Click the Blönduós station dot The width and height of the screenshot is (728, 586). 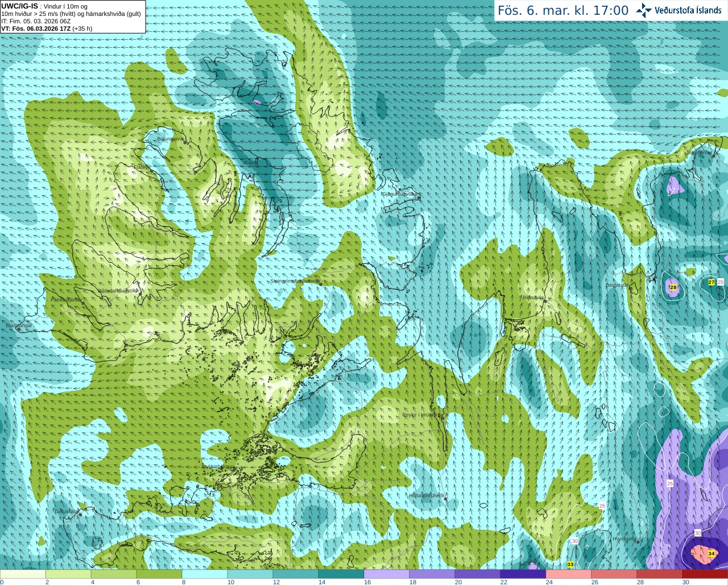point(545,301)
